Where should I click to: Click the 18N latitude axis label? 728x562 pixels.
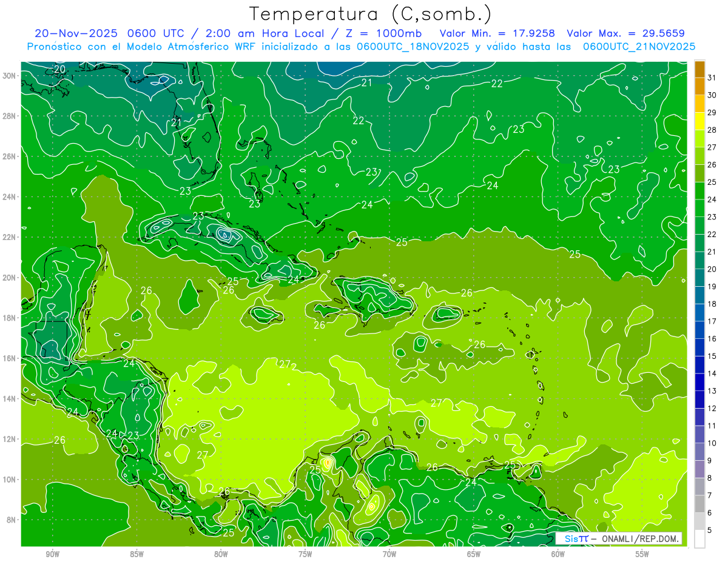(10, 318)
